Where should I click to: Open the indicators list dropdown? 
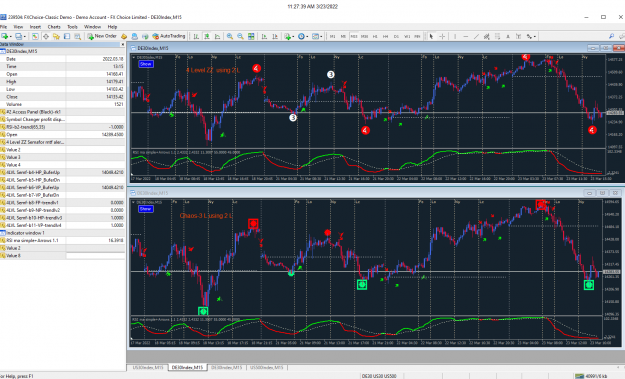pos(293,36)
